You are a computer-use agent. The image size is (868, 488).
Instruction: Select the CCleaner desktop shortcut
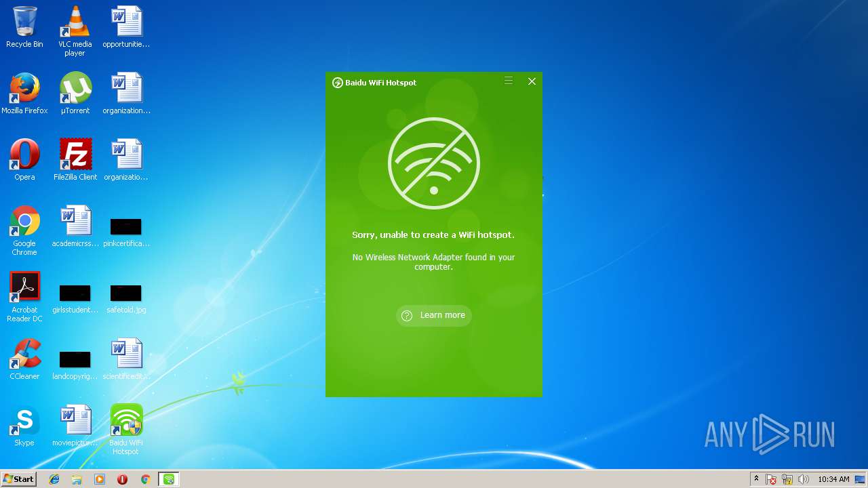coord(24,359)
